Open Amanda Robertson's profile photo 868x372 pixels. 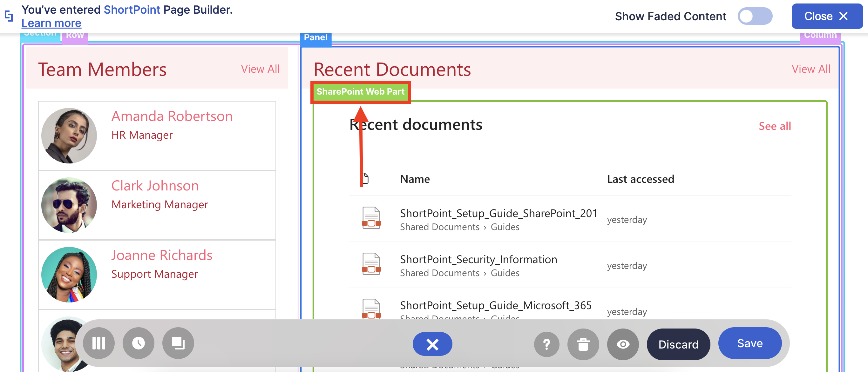[69, 135]
